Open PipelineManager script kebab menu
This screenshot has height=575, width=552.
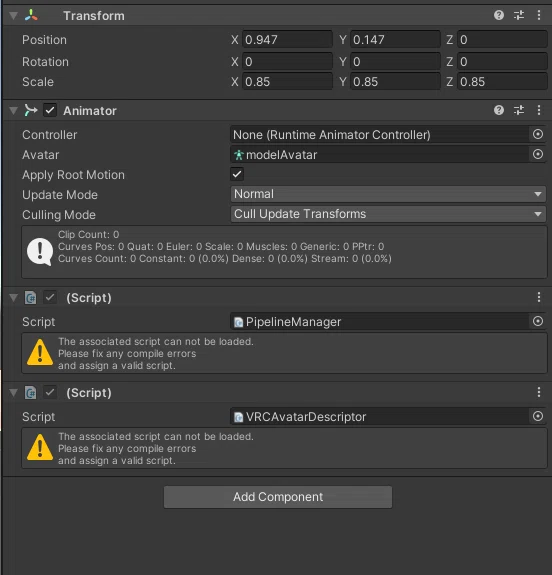pos(538,297)
